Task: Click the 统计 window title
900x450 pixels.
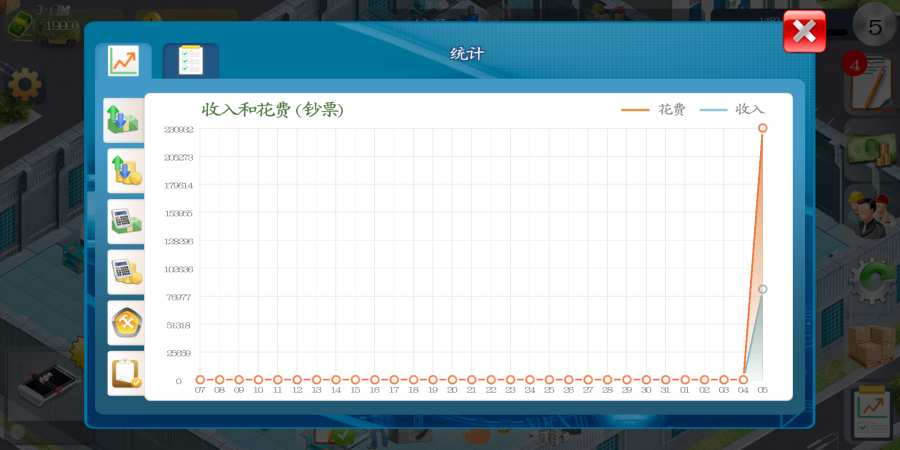Action: 467,54
